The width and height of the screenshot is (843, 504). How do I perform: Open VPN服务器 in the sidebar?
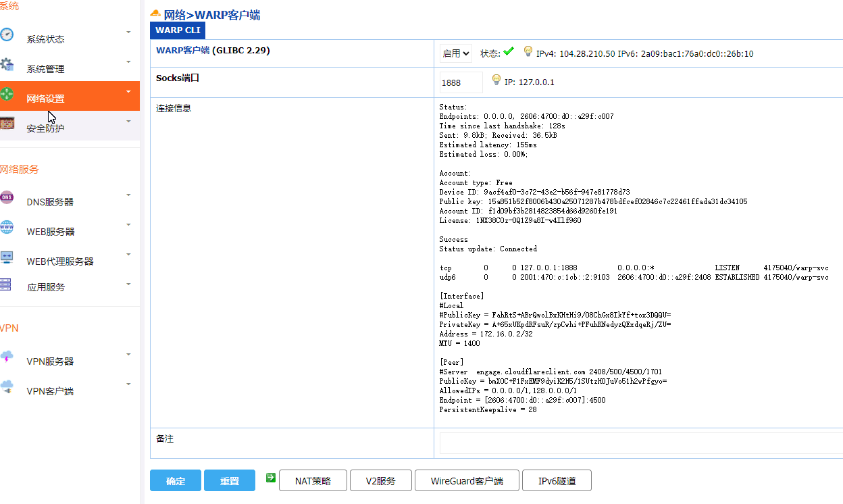[x=50, y=361]
